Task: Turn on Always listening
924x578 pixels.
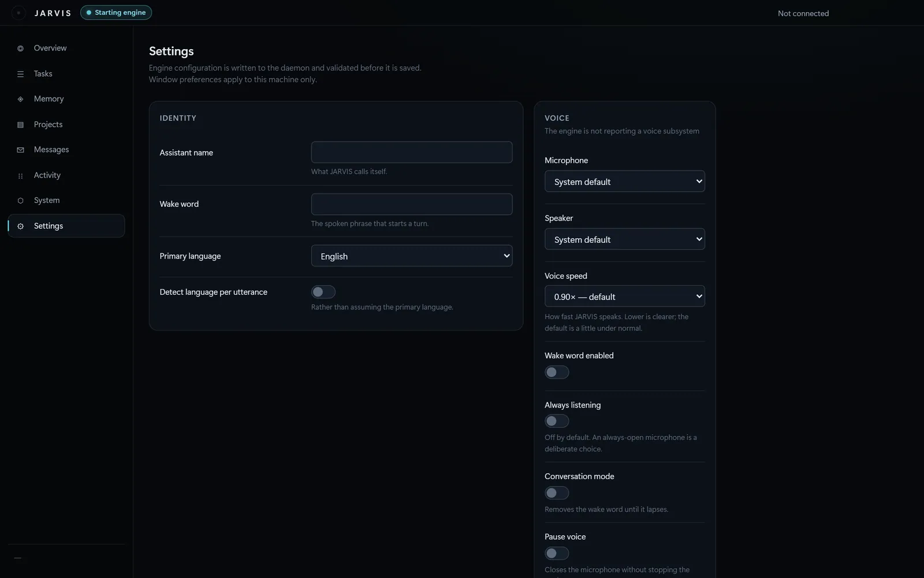Action: tap(557, 421)
